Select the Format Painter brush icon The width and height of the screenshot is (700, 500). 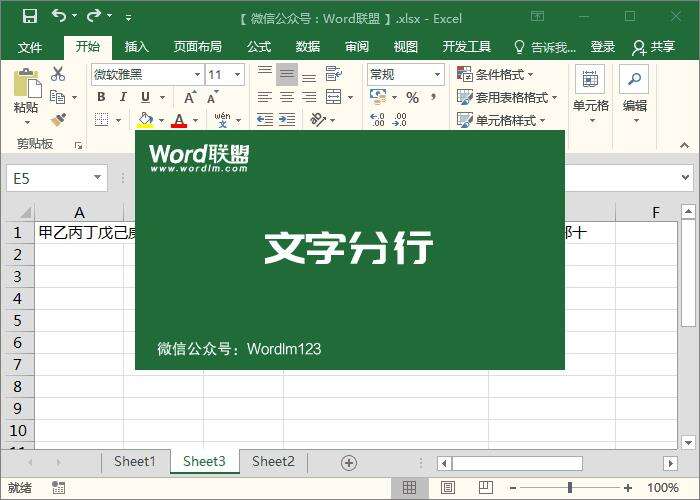tap(58, 120)
